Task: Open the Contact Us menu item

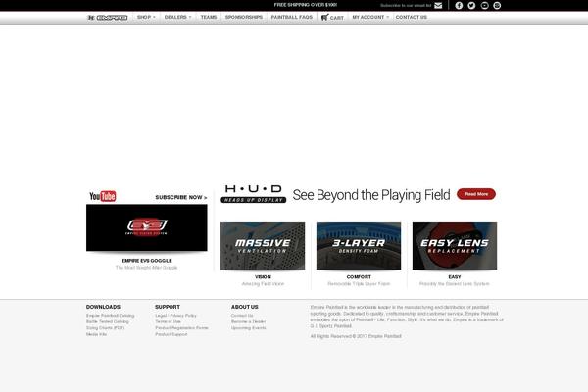Action: (x=412, y=17)
